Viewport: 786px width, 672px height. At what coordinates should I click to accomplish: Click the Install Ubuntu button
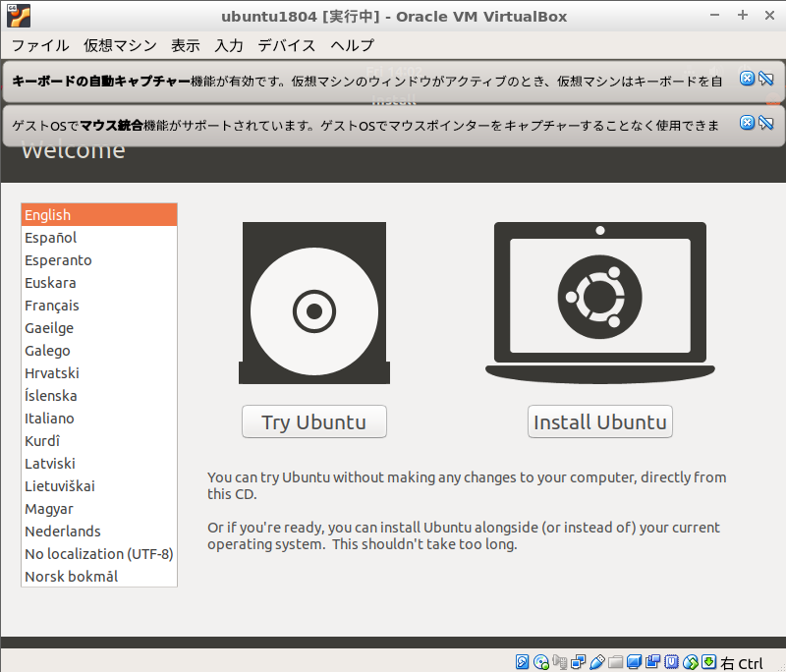[600, 421]
